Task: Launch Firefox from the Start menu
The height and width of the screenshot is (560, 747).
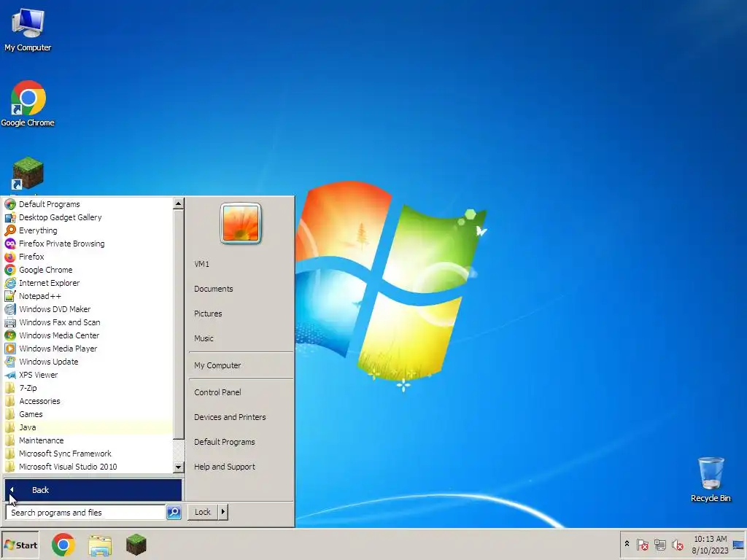Action: (x=88, y=257)
